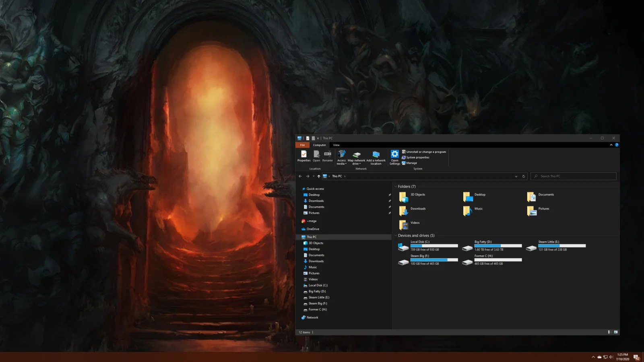This screenshot has height=362, width=644.
Task: Switch to large icons view in status bar
Action: [616, 332]
